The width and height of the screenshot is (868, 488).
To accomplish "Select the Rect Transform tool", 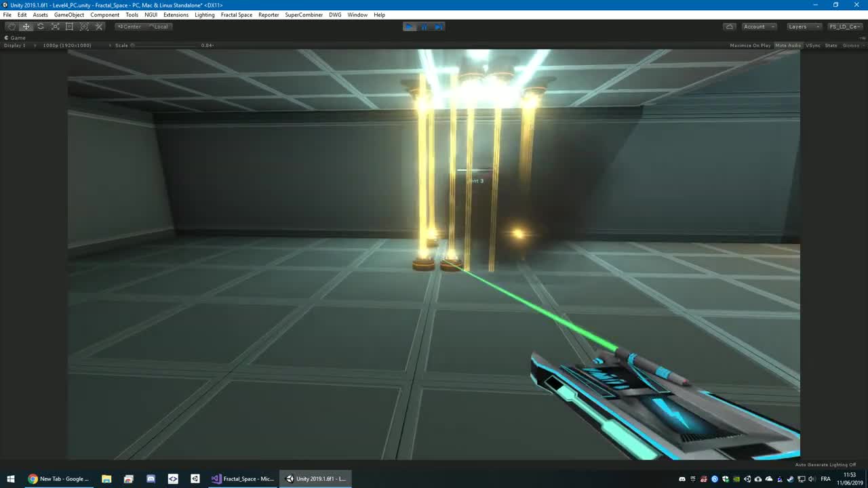I will 69,26.
